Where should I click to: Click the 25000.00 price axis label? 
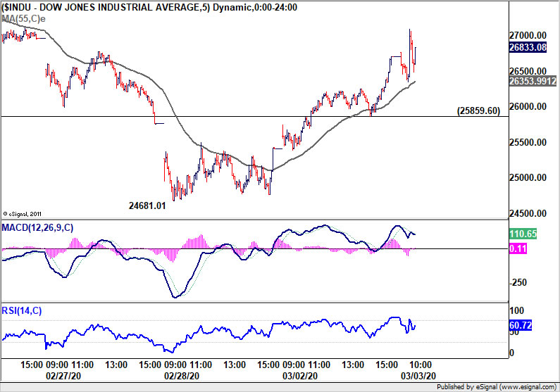[528, 177]
